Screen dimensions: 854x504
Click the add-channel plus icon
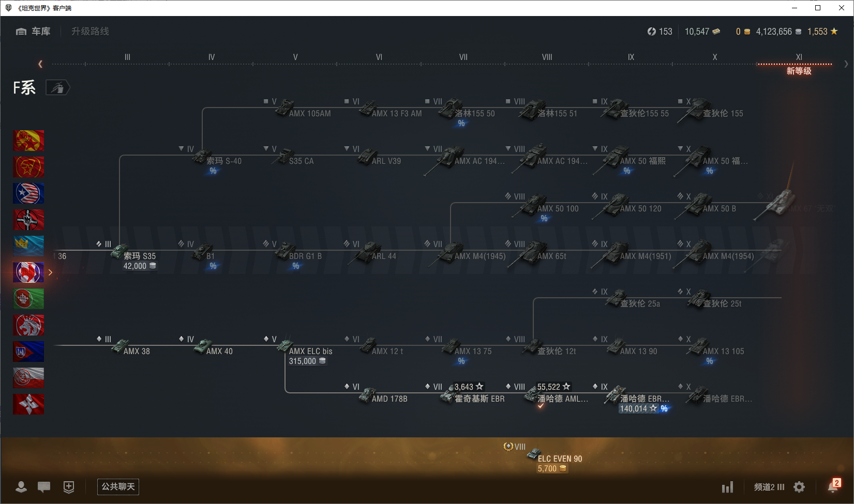click(x=69, y=486)
